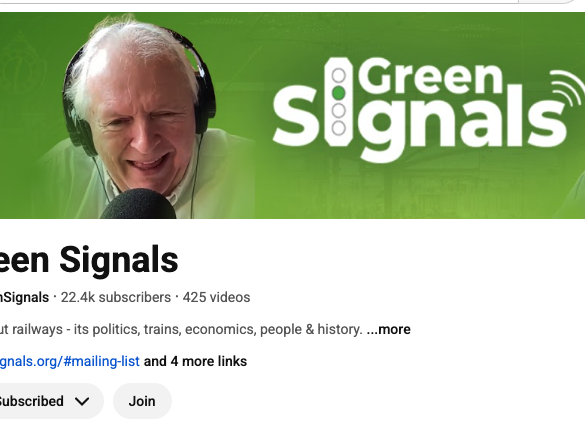Click the black microphone in the banner
Viewport: 585px width, 431px height.
pyautogui.click(x=138, y=204)
